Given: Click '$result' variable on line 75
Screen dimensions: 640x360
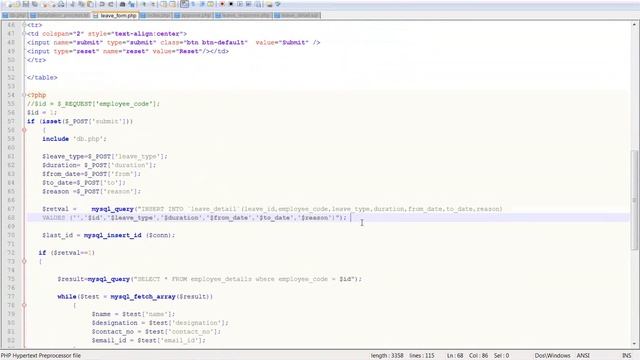Looking at the screenshot, I should 71,279.
